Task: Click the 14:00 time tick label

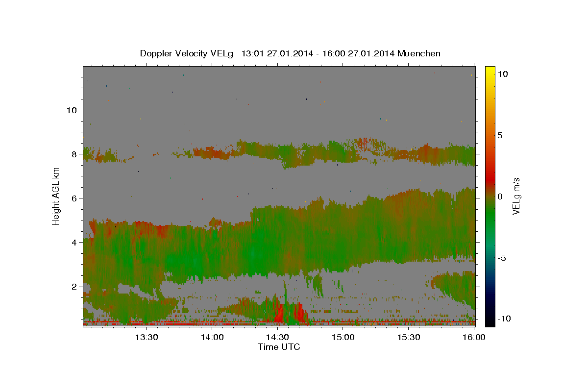Action: [x=212, y=337]
